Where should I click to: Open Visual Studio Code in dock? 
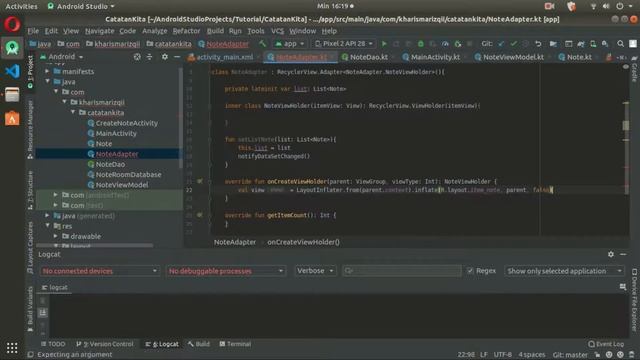point(12,71)
